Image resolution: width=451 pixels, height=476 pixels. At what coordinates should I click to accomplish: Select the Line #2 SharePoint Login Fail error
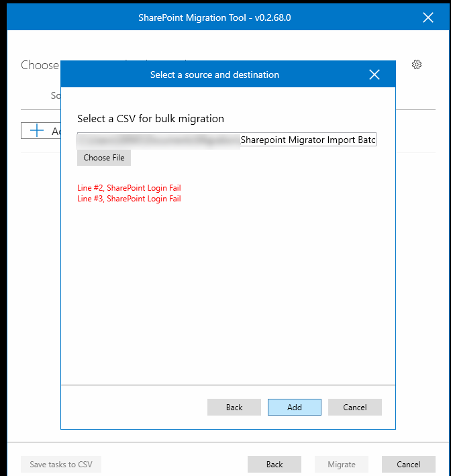129,188
